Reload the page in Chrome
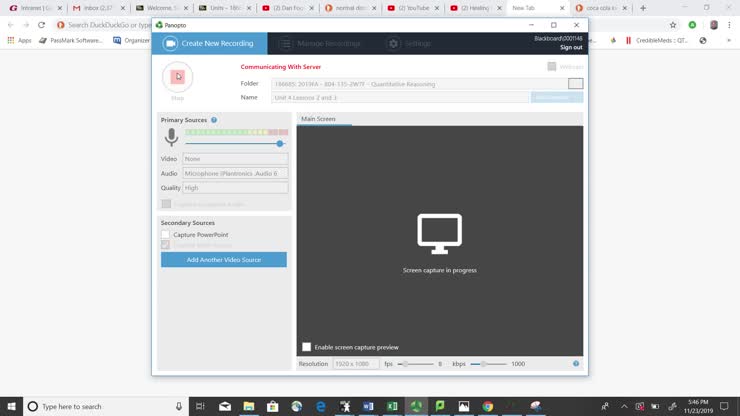Image resolution: width=740 pixels, height=416 pixels. tap(41, 25)
